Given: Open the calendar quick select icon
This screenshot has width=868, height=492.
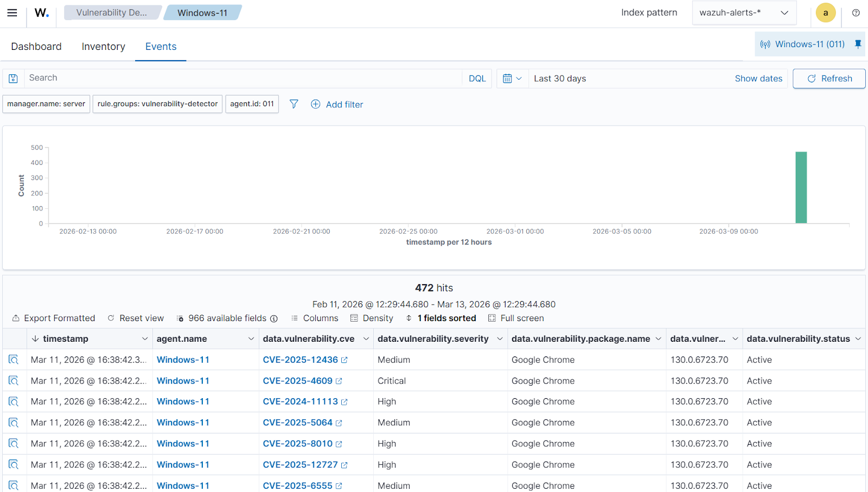Looking at the screenshot, I should 511,78.
